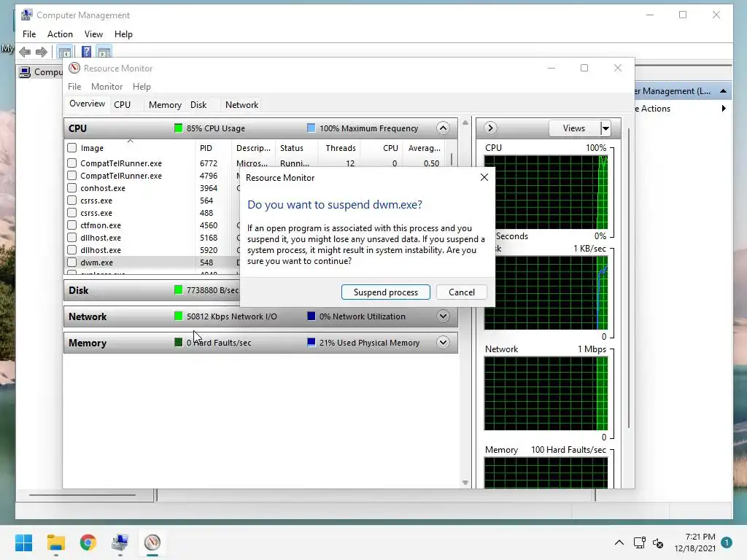Open the notification badge in the taskbar
This screenshot has height=560, width=747.
point(727,542)
